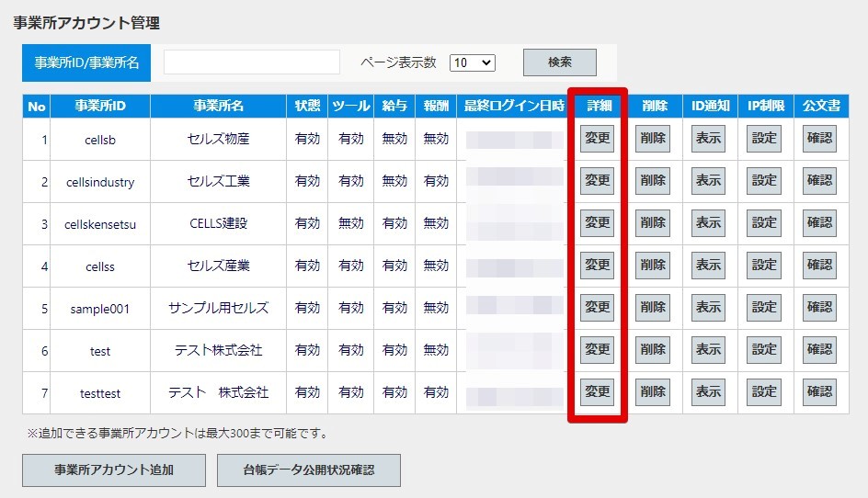Click 設定 for the testtest row
Image resolution: width=868 pixels, height=498 pixels.
[x=764, y=392]
